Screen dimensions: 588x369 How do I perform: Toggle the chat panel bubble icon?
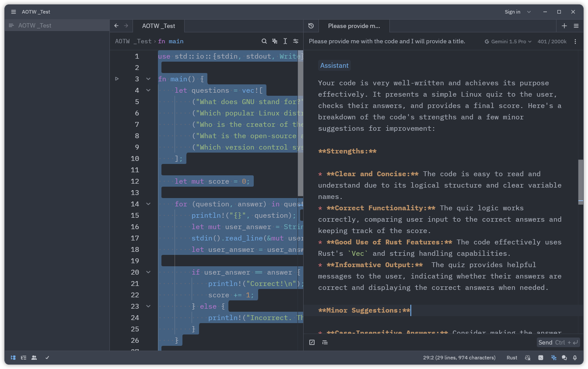click(x=564, y=358)
